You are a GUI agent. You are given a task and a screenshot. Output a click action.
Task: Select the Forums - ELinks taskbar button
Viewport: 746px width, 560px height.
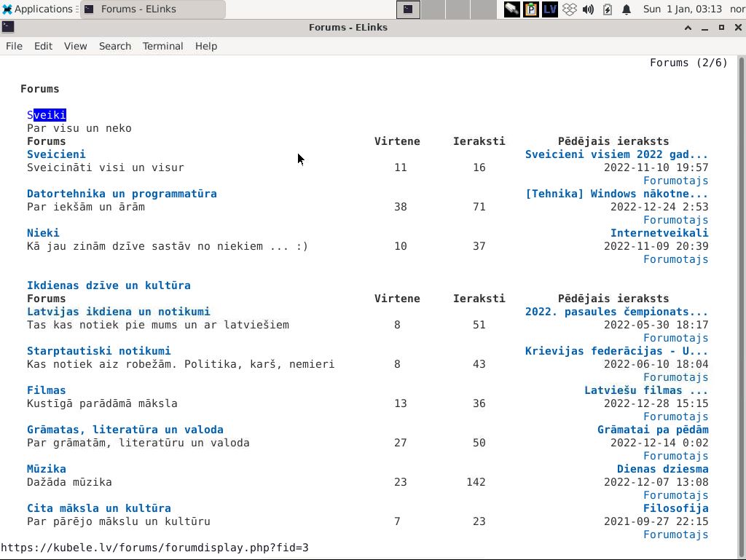tap(152, 9)
